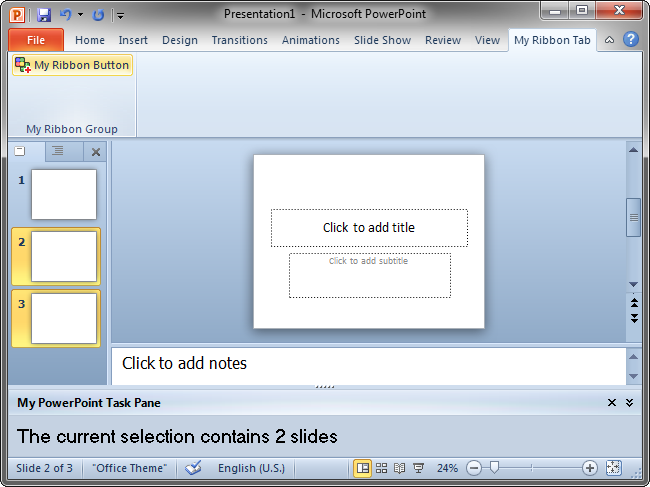This screenshot has width=650, height=487.
Task: Open the Undo history dropdown arrow
Action: (80, 15)
